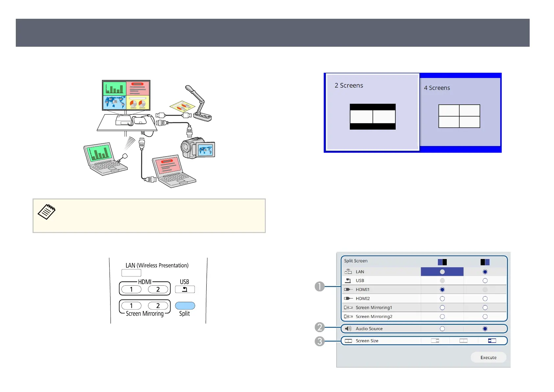The height and width of the screenshot is (392, 554).
Task: Click the LAN (Wireless Presentation) remote button
Action: [131, 273]
